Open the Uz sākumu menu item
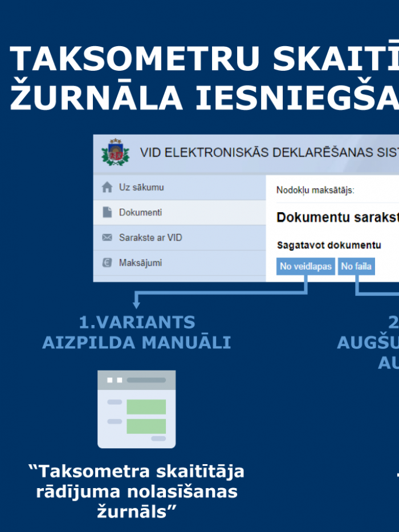The width and height of the screenshot is (399, 532). [180, 187]
